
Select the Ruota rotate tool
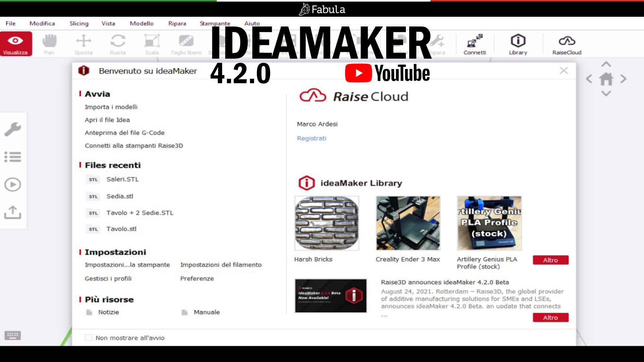pos(118,44)
